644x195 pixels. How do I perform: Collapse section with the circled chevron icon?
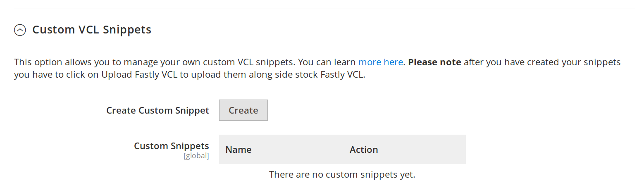click(x=20, y=30)
